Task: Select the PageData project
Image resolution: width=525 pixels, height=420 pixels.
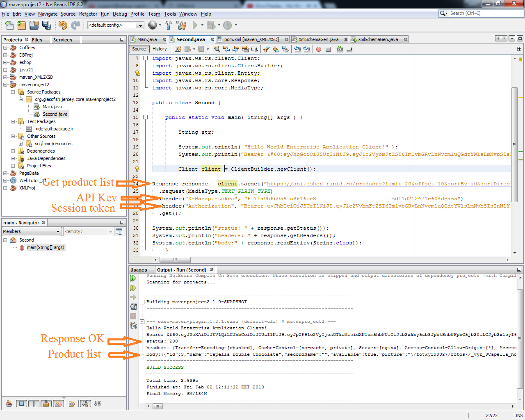Action: [29, 173]
